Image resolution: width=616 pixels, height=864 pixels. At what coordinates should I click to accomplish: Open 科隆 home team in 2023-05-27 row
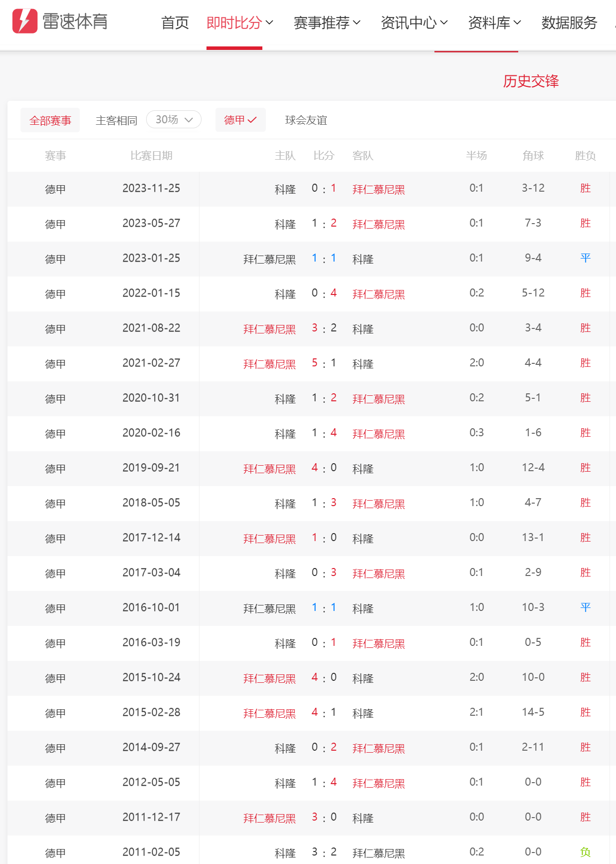click(285, 224)
